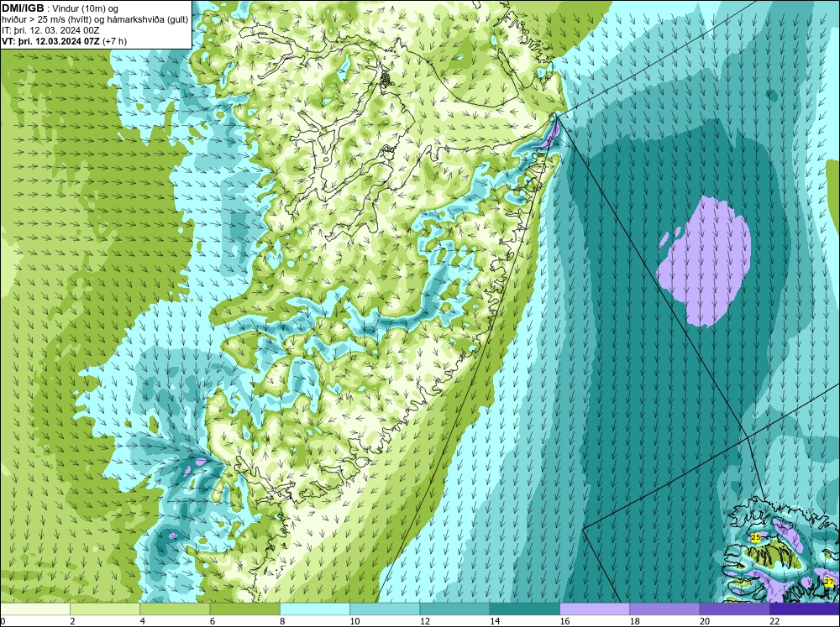Click the 20–22 m/s violet legend swatch
The image size is (840, 627).
point(734,609)
